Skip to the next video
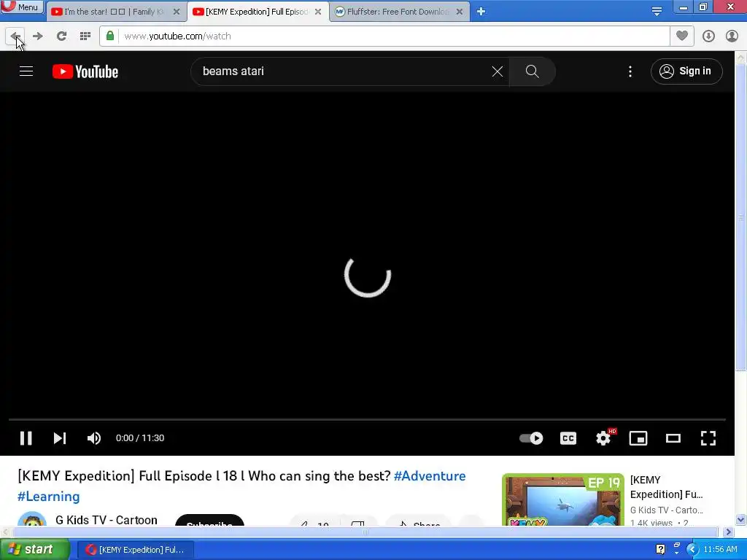The width and height of the screenshot is (747, 560). [60, 438]
